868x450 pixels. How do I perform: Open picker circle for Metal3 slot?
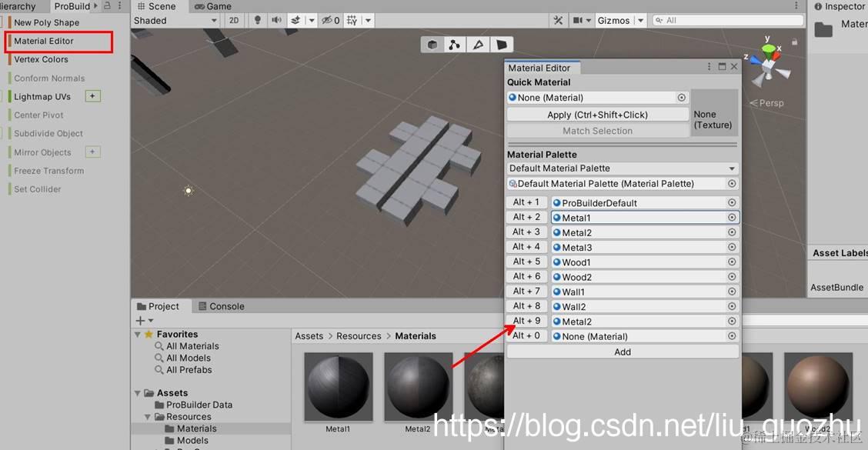click(x=732, y=247)
